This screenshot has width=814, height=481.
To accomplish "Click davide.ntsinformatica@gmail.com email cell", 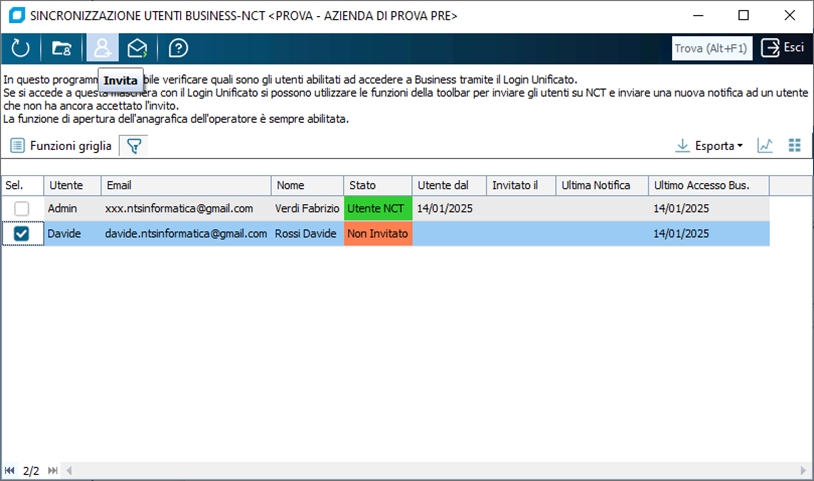I will 186,234.
